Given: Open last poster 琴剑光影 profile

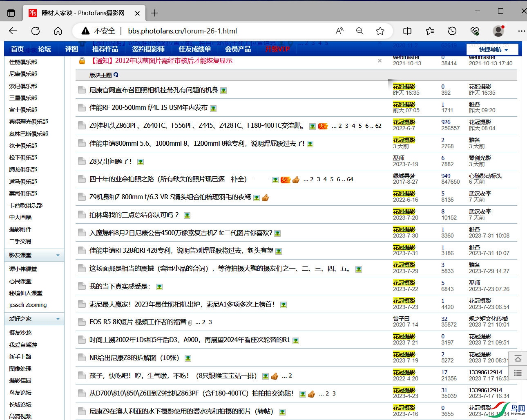Looking at the screenshot, I should click(x=480, y=158).
